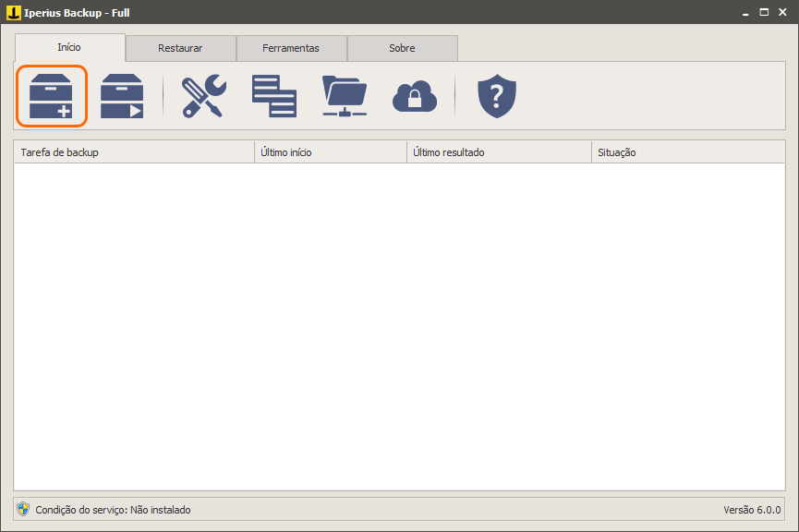799x532 pixels.
Task: Open help via the shield question-mark icon
Action: point(497,96)
